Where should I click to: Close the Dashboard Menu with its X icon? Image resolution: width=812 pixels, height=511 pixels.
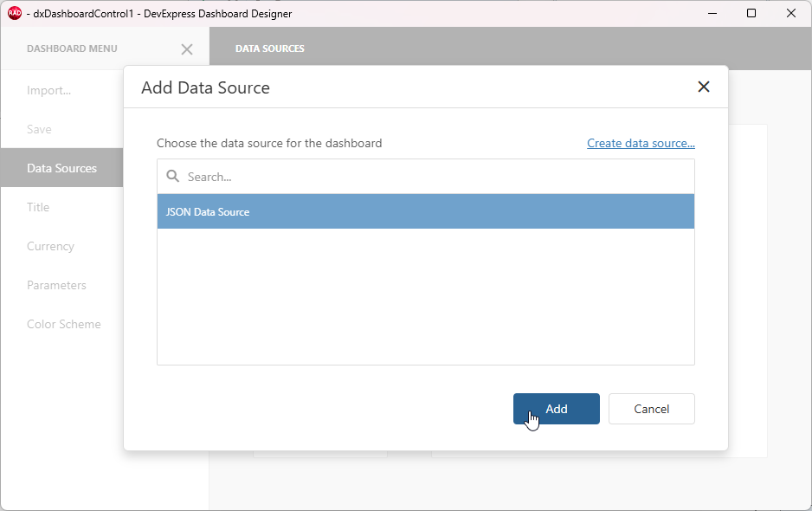[x=187, y=49]
